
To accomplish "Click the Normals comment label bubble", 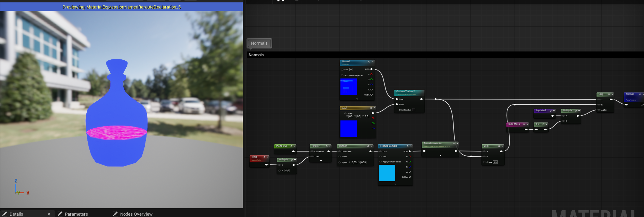I will click(259, 43).
